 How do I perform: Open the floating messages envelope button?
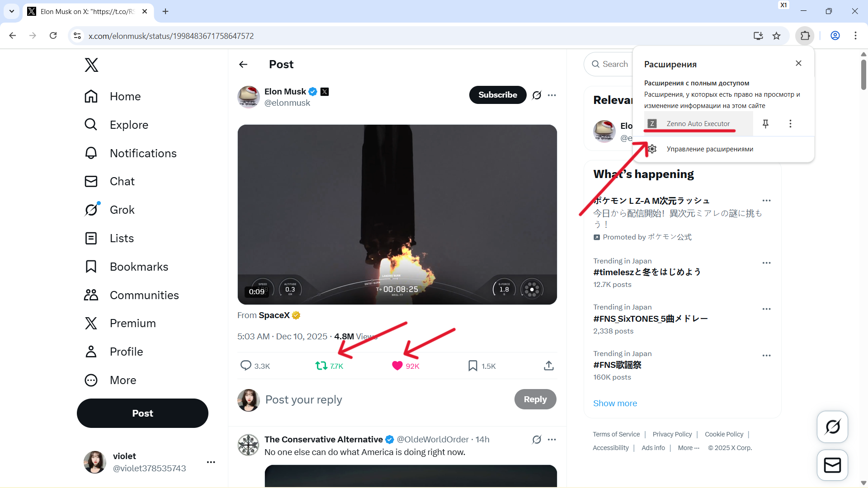[832, 465]
